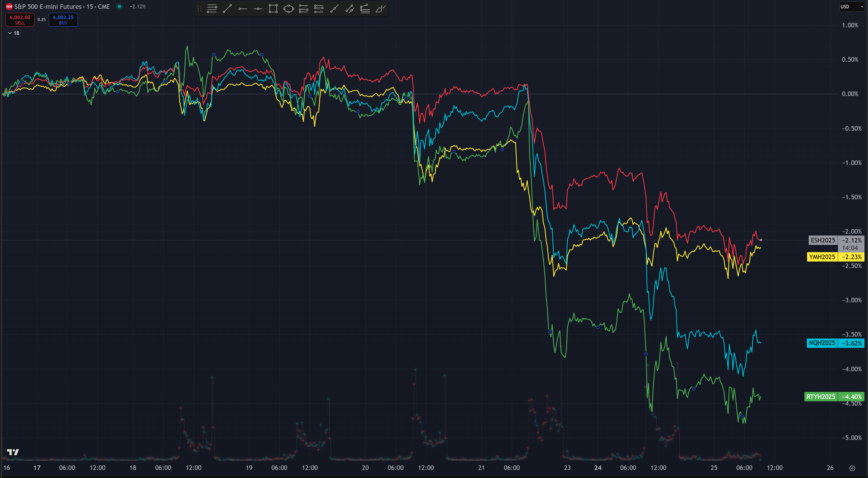The height and width of the screenshot is (478, 868).
Task: Click the green market status dot
Action: click(x=119, y=6)
